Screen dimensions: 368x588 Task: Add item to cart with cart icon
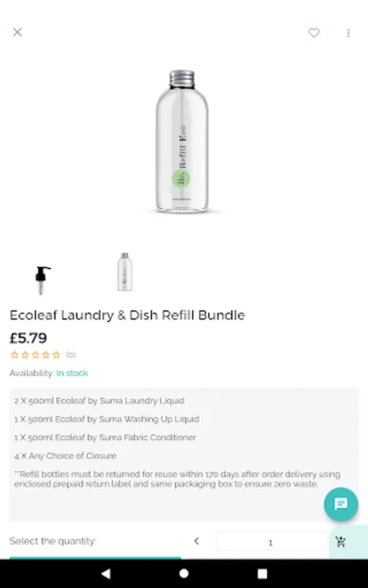click(341, 542)
